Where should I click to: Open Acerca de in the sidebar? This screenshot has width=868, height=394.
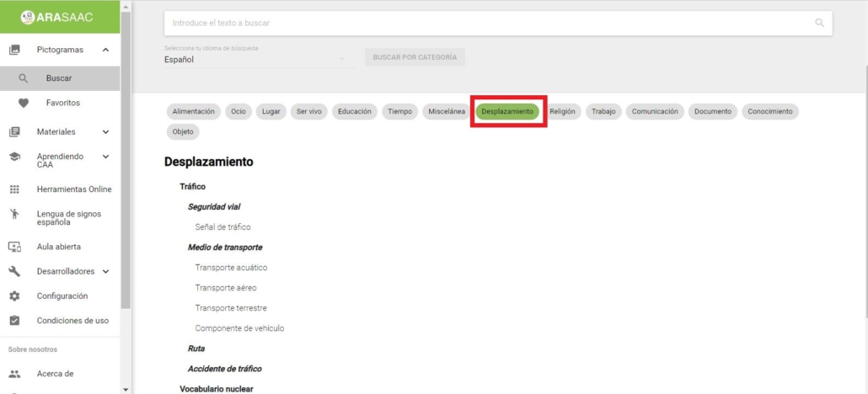point(60,374)
